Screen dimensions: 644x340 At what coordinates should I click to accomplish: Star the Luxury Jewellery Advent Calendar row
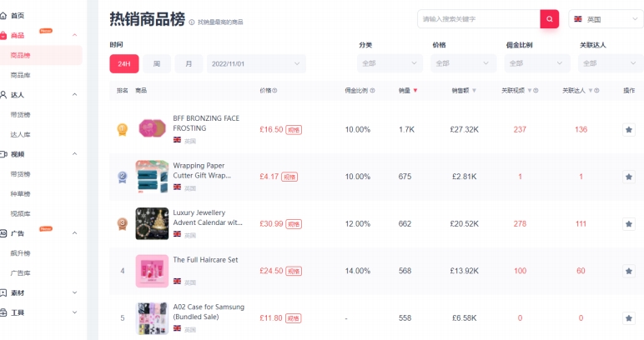628,224
